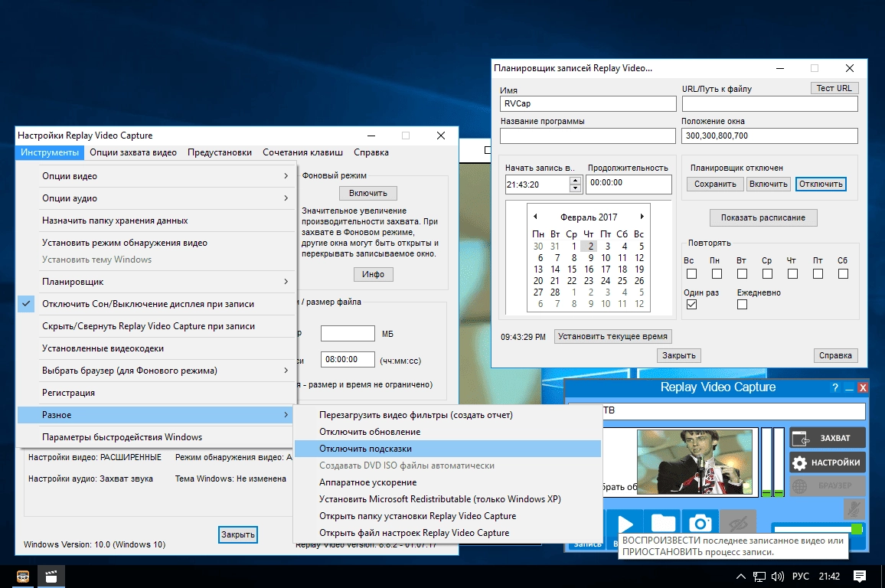Click the muted microphone icon
The width and height of the screenshot is (885, 588).
coord(854,510)
